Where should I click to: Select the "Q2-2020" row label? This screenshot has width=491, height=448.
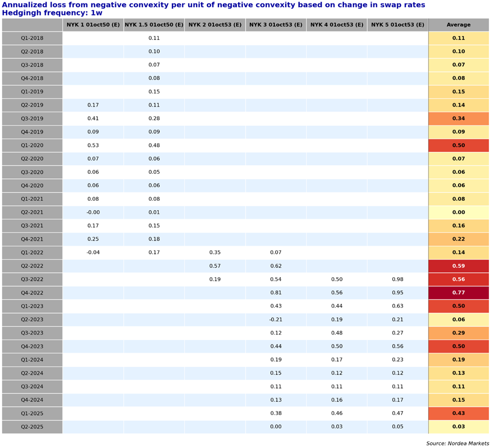click(x=32, y=159)
